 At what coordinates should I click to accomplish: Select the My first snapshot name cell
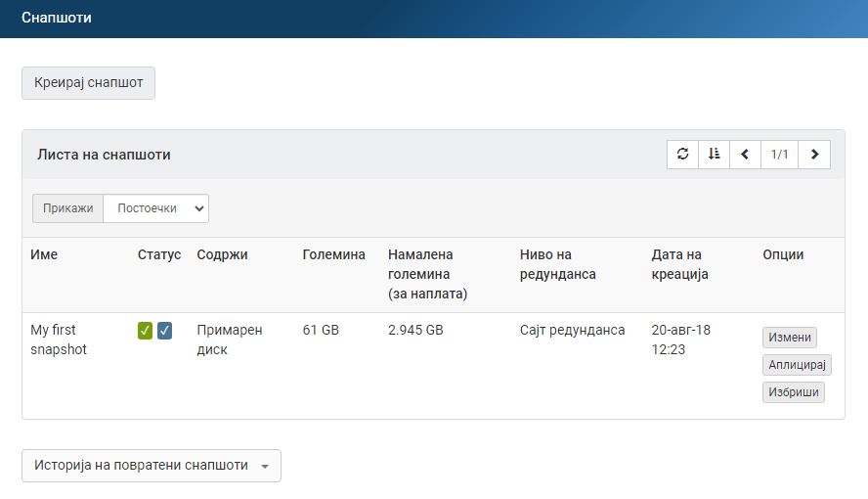click(x=59, y=340)
